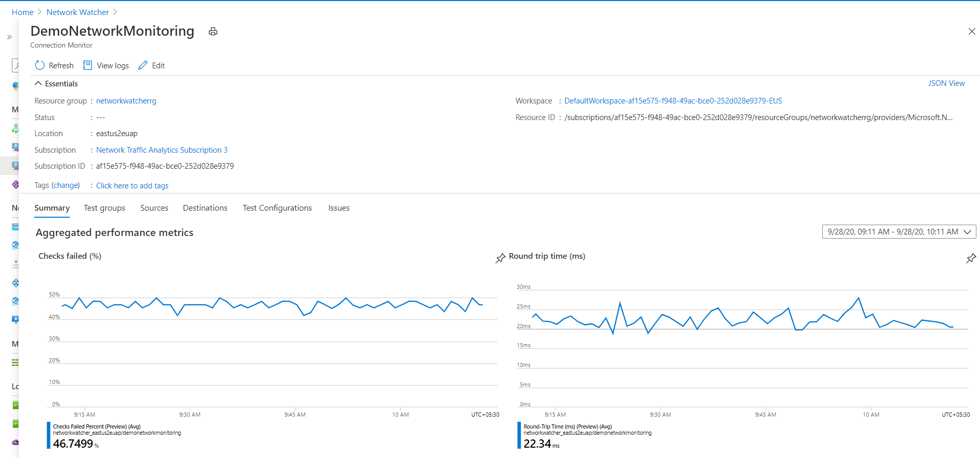The width and height of the screenshot is (980, 457).
Task: Close the Connection Monitor pane
Action: click(x=972, y=32)
